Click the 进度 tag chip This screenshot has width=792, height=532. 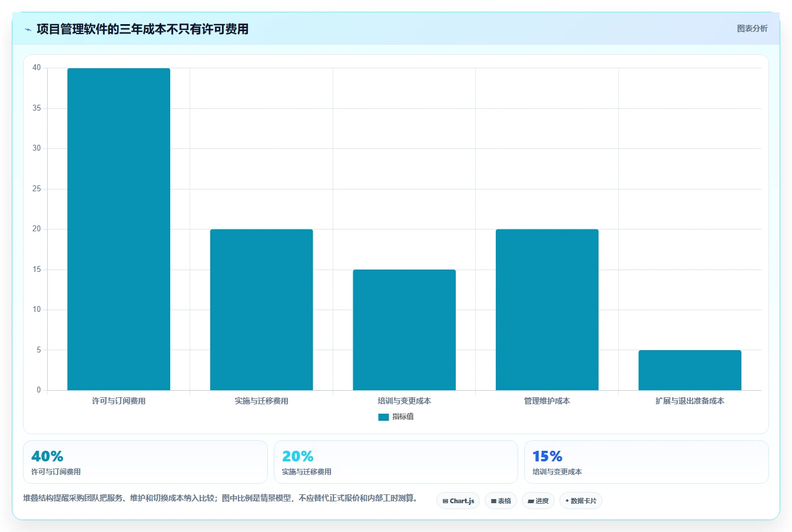538,501
